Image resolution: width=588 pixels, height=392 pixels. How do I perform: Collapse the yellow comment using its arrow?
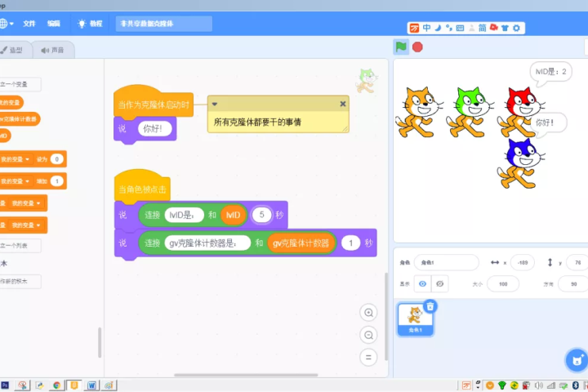(x=215, y=104)
